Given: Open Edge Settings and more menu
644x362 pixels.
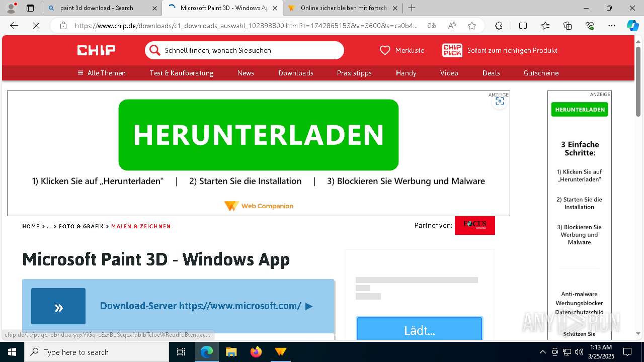Looking at the screenshot, I should (x=612, y=26).
